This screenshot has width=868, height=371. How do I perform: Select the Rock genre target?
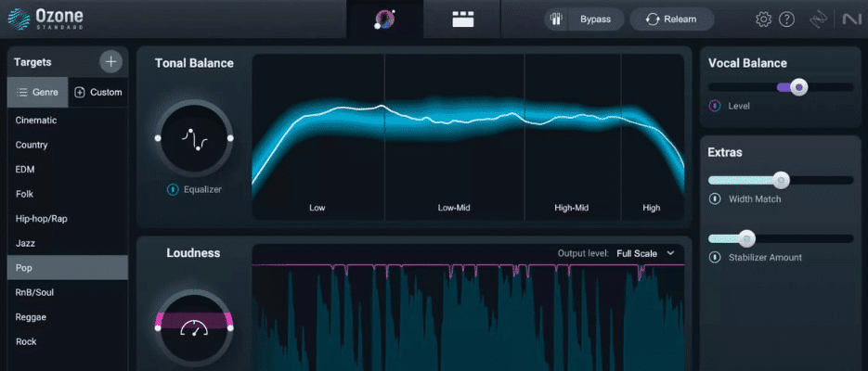[68, 341]
